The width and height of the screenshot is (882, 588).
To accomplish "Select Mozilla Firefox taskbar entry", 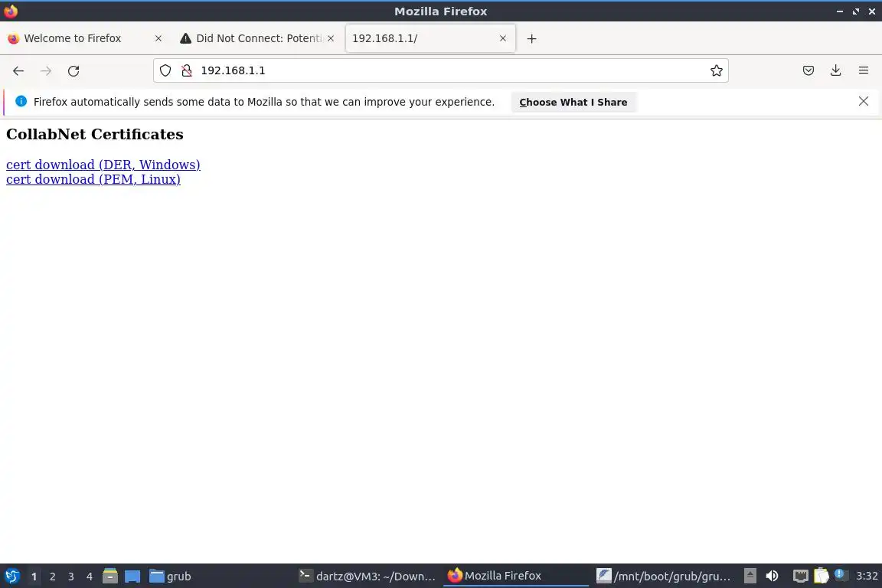I will pos(516,577).
